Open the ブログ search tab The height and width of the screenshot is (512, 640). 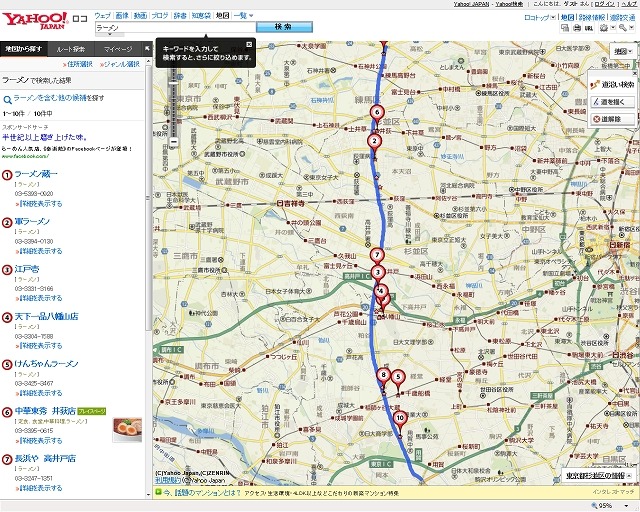(160, 16)
